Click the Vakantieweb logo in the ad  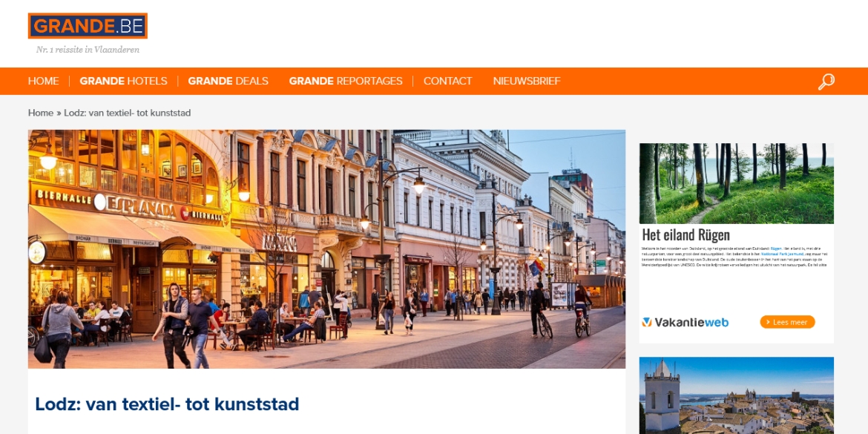[685, 322]
